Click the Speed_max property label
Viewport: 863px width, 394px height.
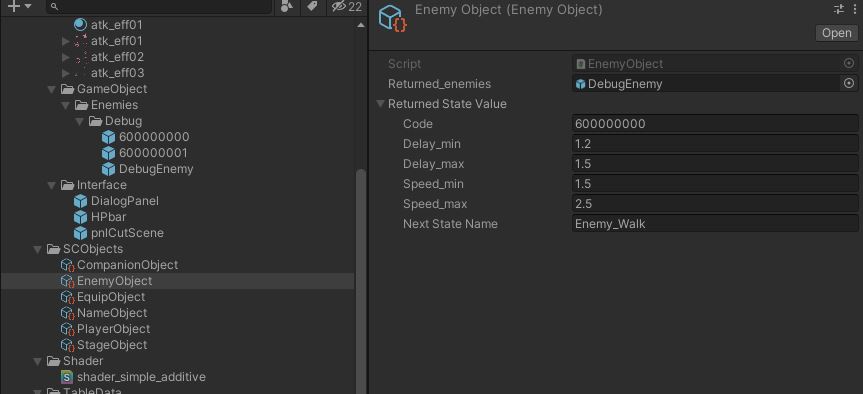(x=435, y=204)
